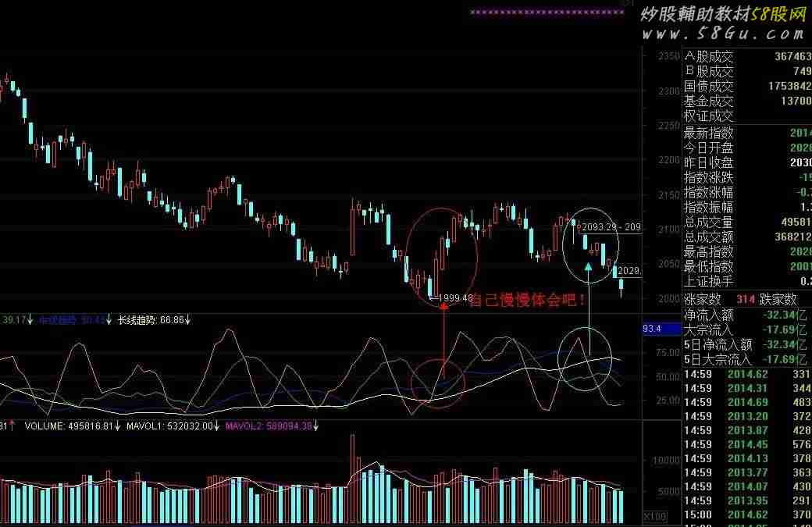Select the 国债成交 row label

[x=709, y=87]
